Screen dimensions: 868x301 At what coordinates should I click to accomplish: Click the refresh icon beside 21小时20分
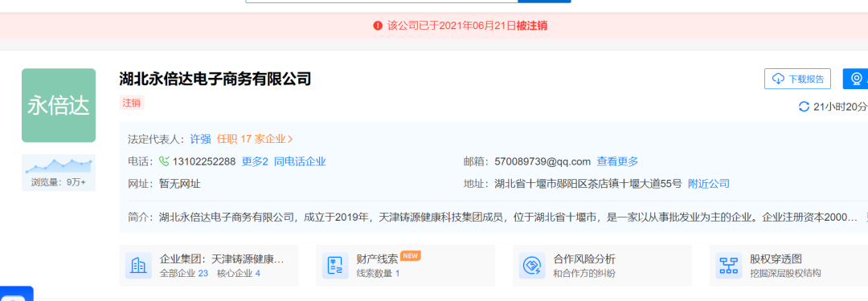coord(804,107)
